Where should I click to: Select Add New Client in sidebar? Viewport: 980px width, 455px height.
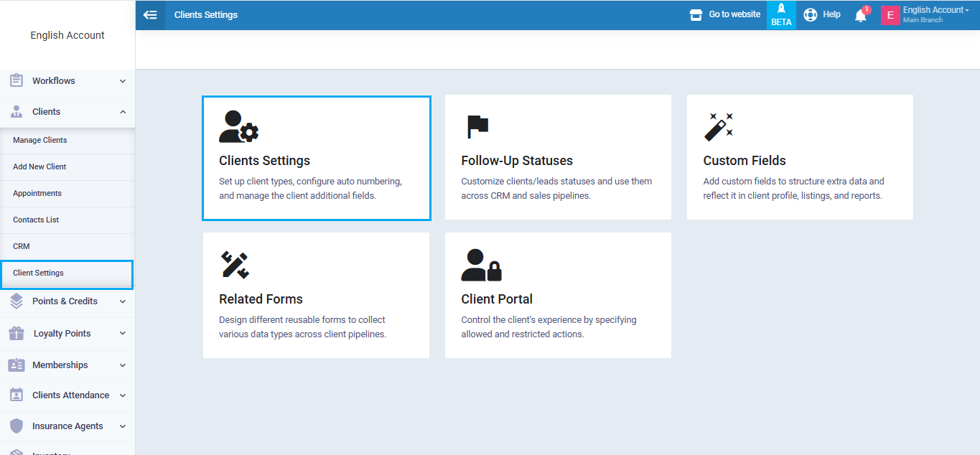[39, 167]
